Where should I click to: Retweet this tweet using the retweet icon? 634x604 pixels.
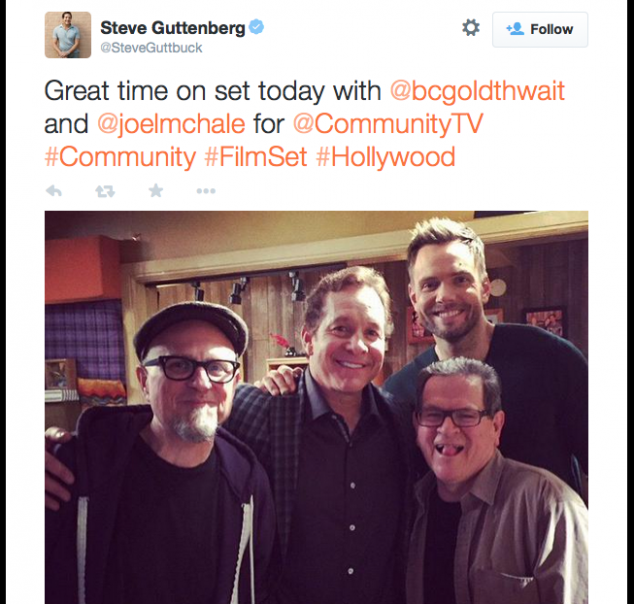[x=105, y=191]
